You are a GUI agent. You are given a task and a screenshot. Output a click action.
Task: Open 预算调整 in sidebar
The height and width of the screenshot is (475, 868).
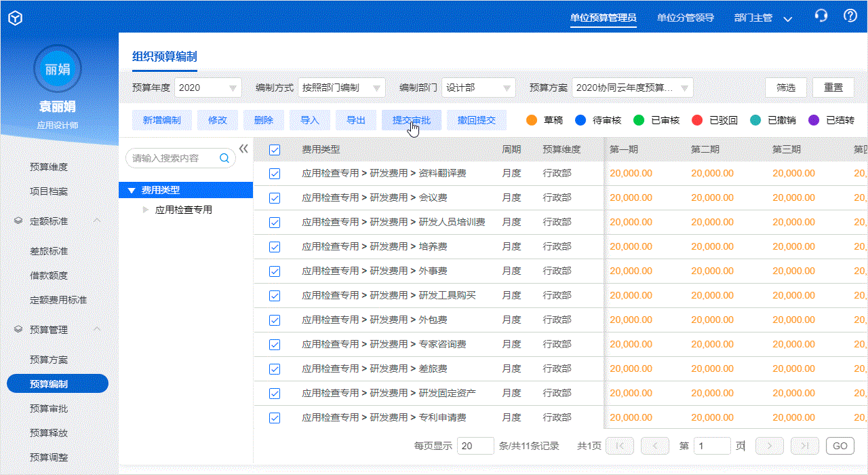click(x=49, y=457)
